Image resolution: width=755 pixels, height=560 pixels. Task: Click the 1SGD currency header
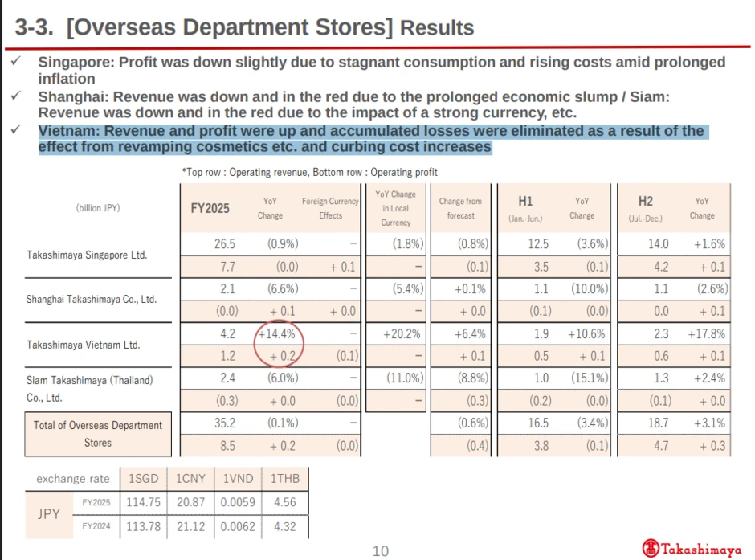pyautogui.click(x=144, y=479)
